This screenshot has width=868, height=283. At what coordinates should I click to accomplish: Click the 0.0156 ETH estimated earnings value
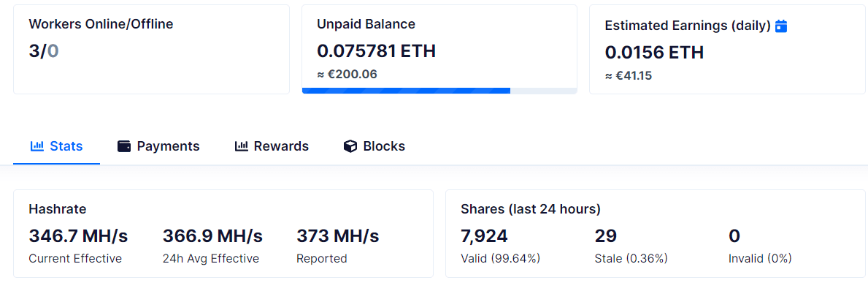[654, 53]
